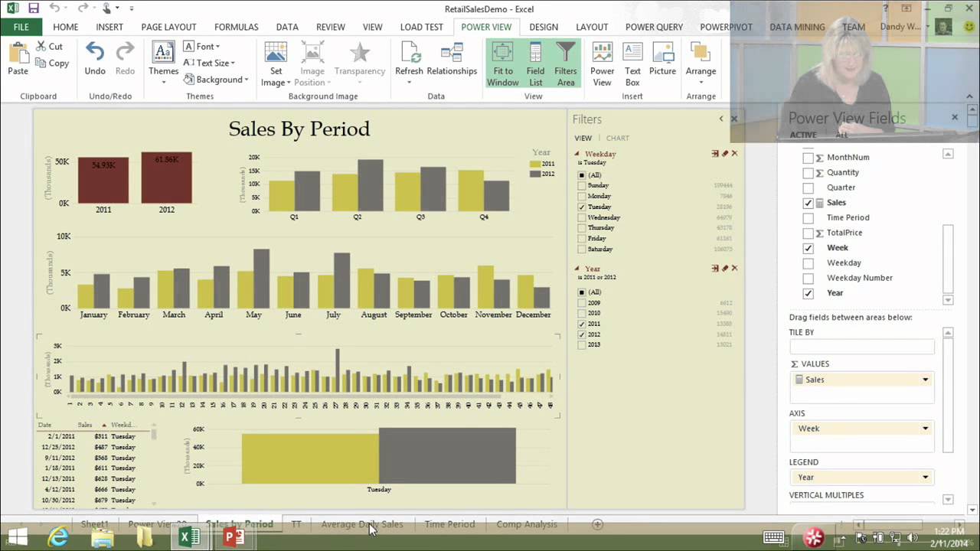This screenshot has height=551, width=980.
Task: Select the ACTIVE fields list
Action: click(802, 135)
